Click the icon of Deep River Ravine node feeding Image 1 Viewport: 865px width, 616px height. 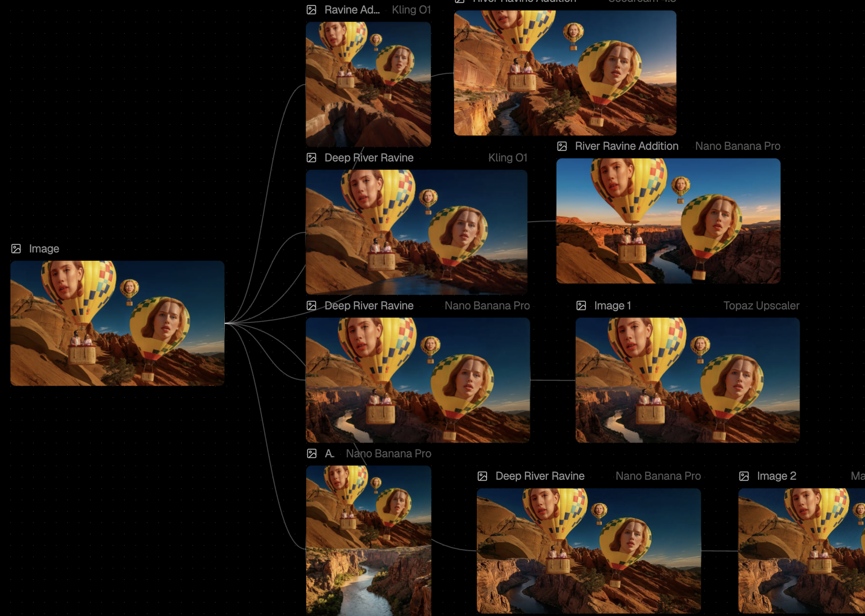312,306
